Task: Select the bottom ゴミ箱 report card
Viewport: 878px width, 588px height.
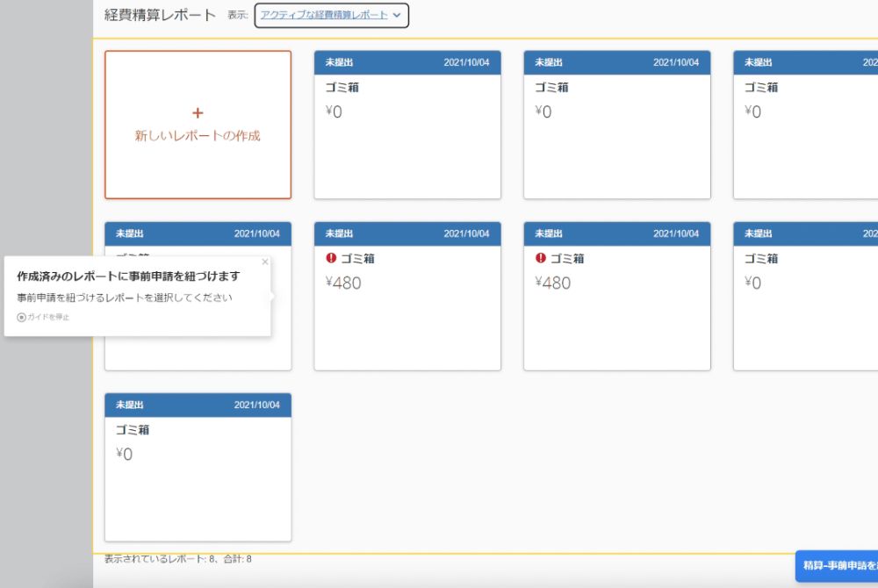Action: [198, 465]
